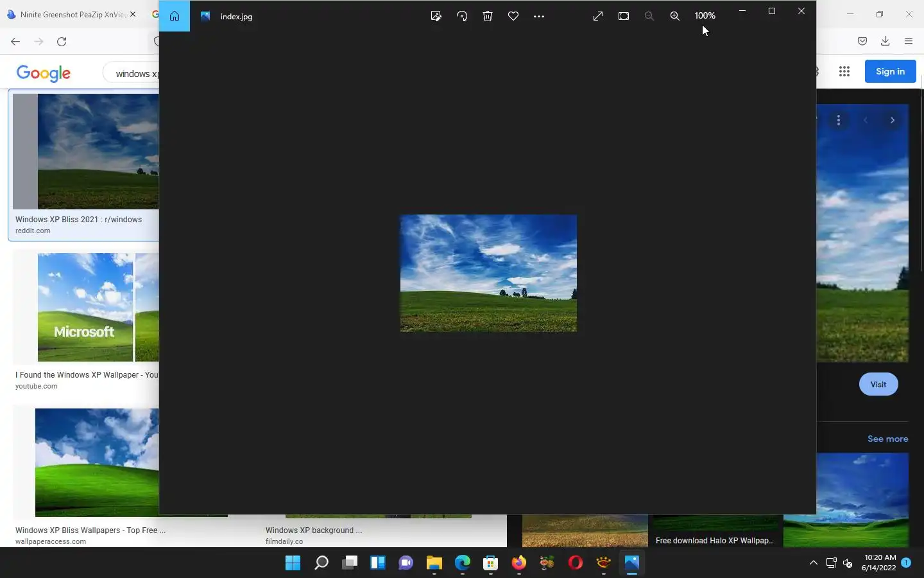Image resolution: width=924 pixels, height=578 pixels.
Task: Zoom in on the photo
Action: click(x=675, y=16)
